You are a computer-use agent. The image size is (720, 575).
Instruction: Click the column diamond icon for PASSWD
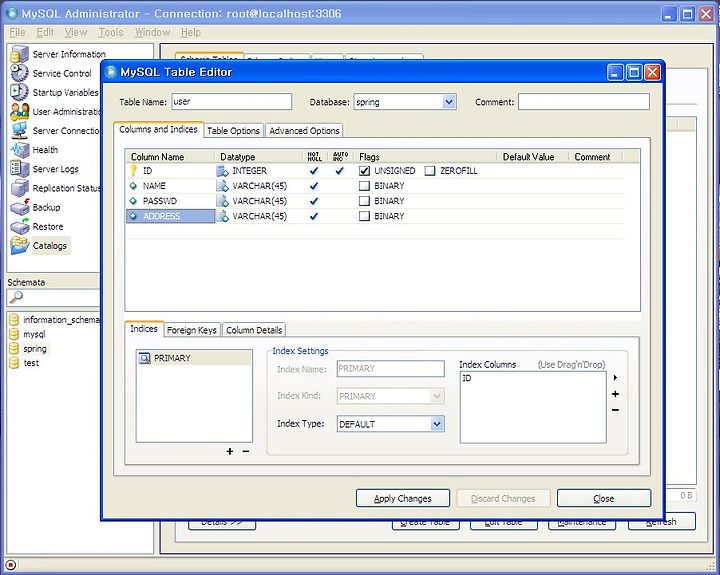pyautogui.click(x=133, y=201)
